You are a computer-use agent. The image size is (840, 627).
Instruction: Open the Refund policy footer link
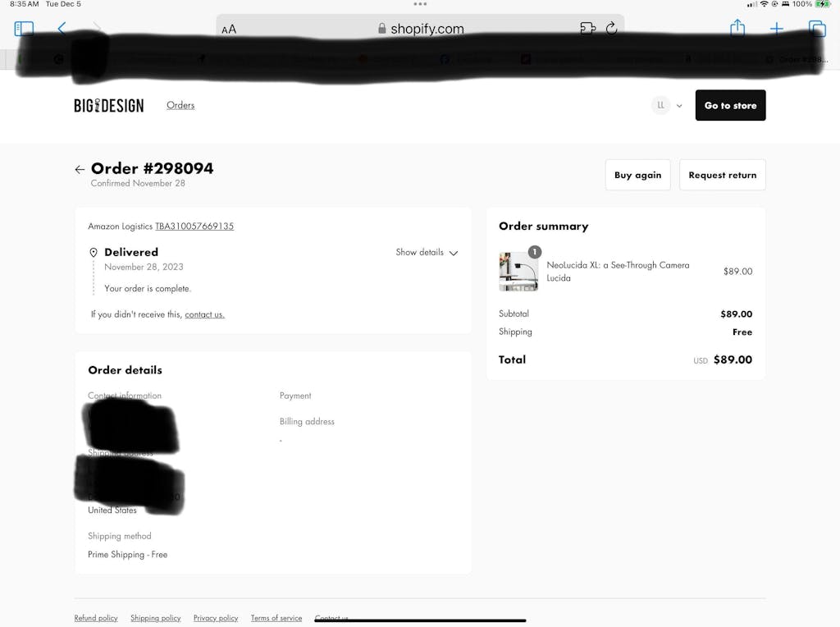point(96,619)
